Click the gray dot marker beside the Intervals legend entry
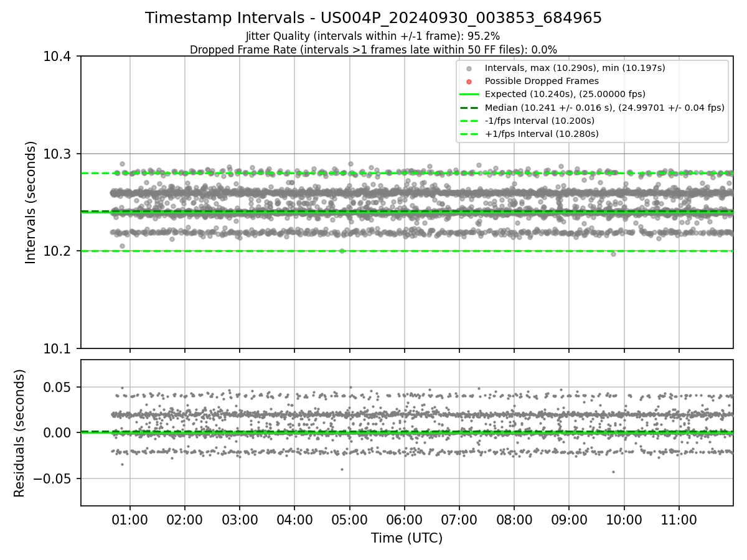The height and width of the screenshot is (560, 747). coord(469,68)
